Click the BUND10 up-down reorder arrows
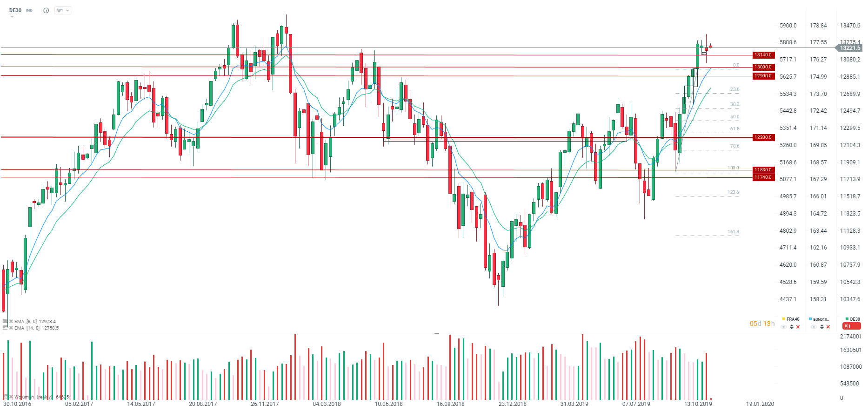This screenshot has width=868, height=412. coord(822,327)
